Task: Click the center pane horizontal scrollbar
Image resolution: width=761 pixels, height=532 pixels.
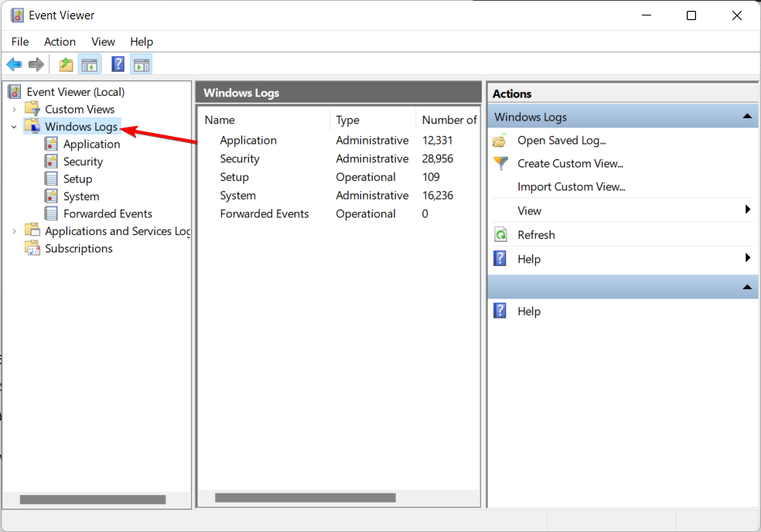Action: [305, 497]
